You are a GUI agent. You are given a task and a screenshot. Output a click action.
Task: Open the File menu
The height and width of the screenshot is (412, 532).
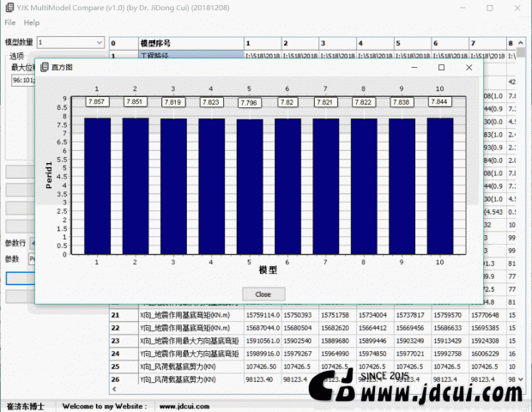10,22
